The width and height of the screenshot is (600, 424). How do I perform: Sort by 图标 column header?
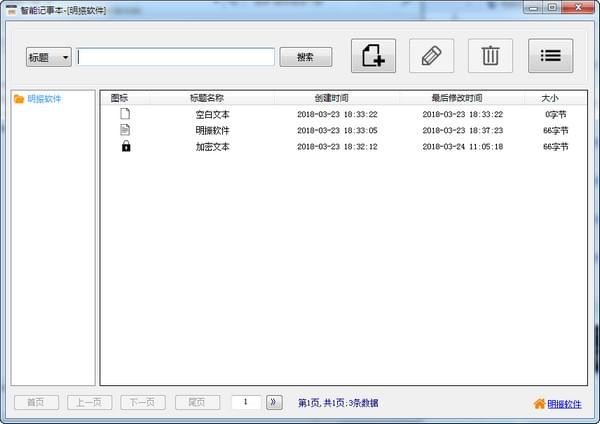[119, 98]
